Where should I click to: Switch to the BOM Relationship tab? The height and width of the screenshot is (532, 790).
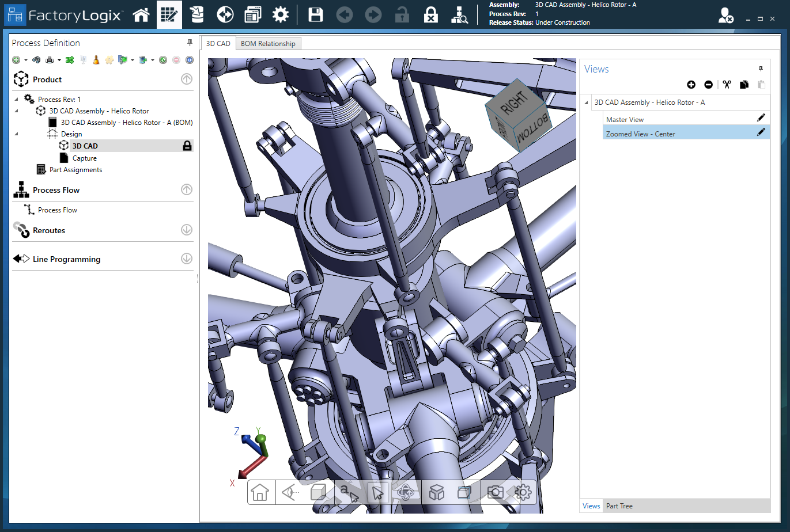tap(268, 44)
